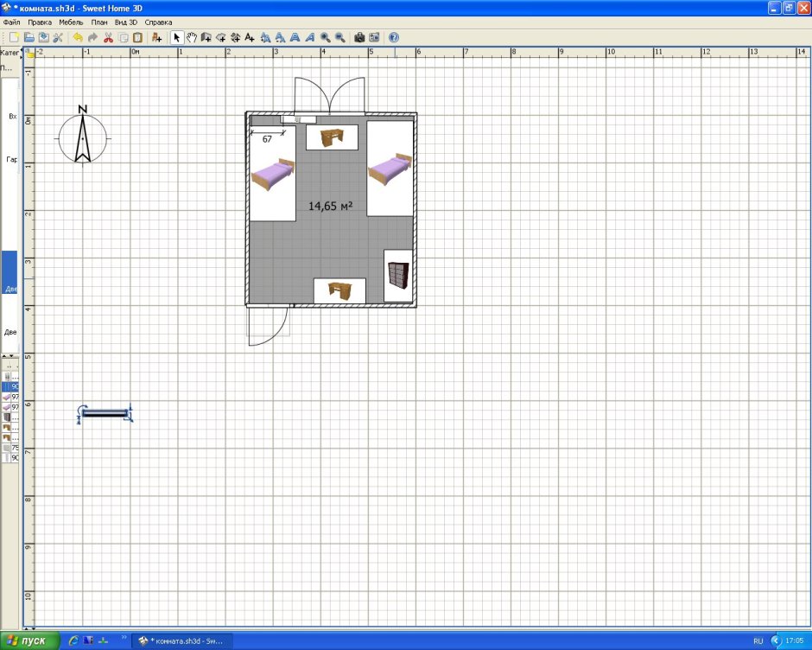Click the Create video icon
The width and height of the screenshot is (812, 650).
click(374, 37)
